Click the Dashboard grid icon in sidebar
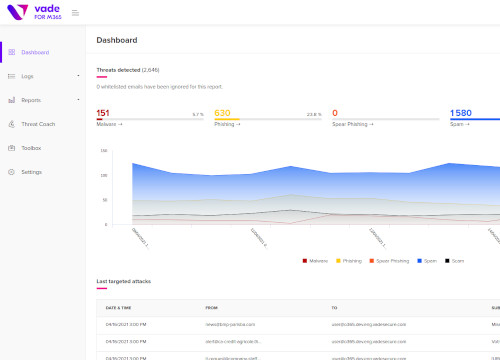 tap(12, 52)
